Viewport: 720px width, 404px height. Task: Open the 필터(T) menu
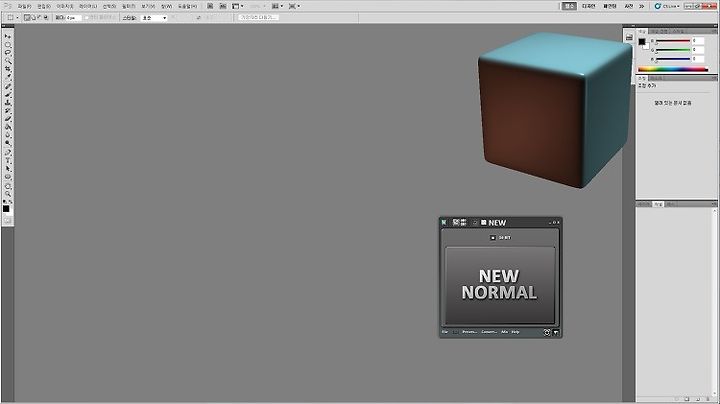[129, 6]
